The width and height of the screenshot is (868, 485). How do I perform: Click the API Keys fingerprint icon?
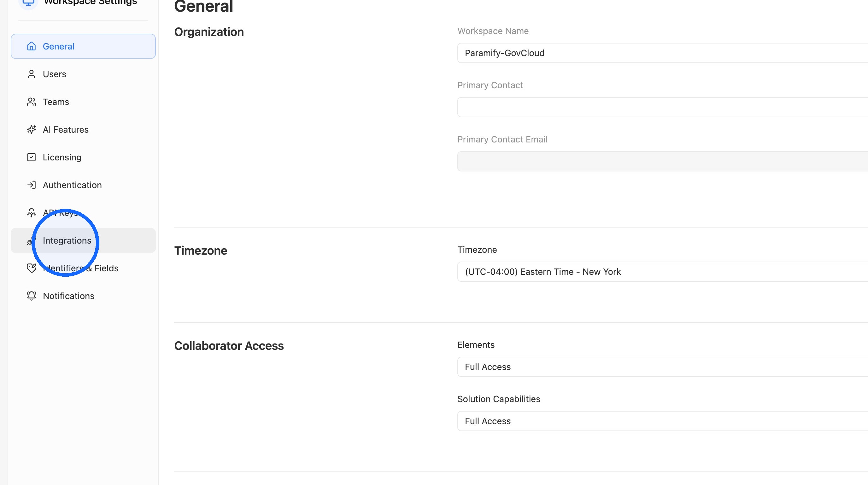(x=31, y=213)
